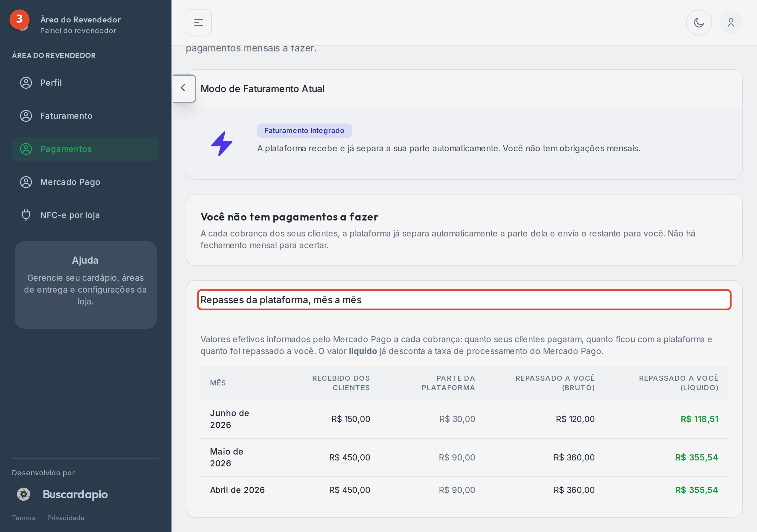Open the hamburger menu button
The image size is (757, 532).
tap(198, 22)
